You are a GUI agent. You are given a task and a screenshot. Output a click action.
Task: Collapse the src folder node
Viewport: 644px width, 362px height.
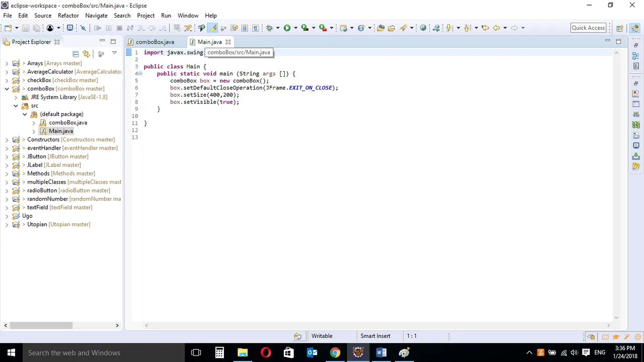pyautogui.click(x=16, y=106)
